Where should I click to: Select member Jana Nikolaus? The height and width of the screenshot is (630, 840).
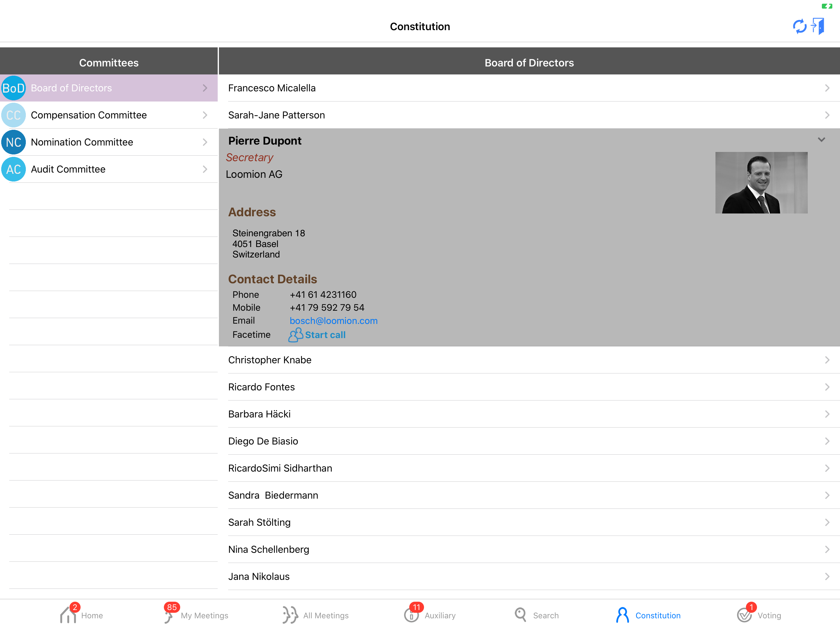(x=529, y=576)
